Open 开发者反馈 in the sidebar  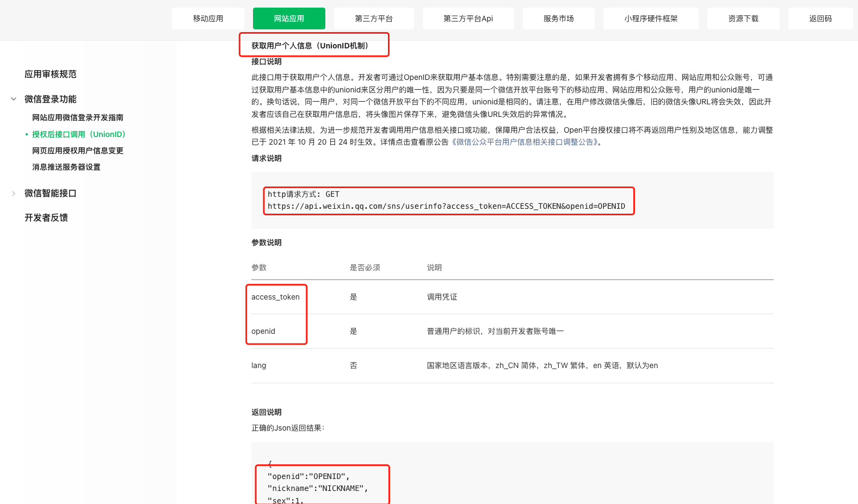point(46,217)
